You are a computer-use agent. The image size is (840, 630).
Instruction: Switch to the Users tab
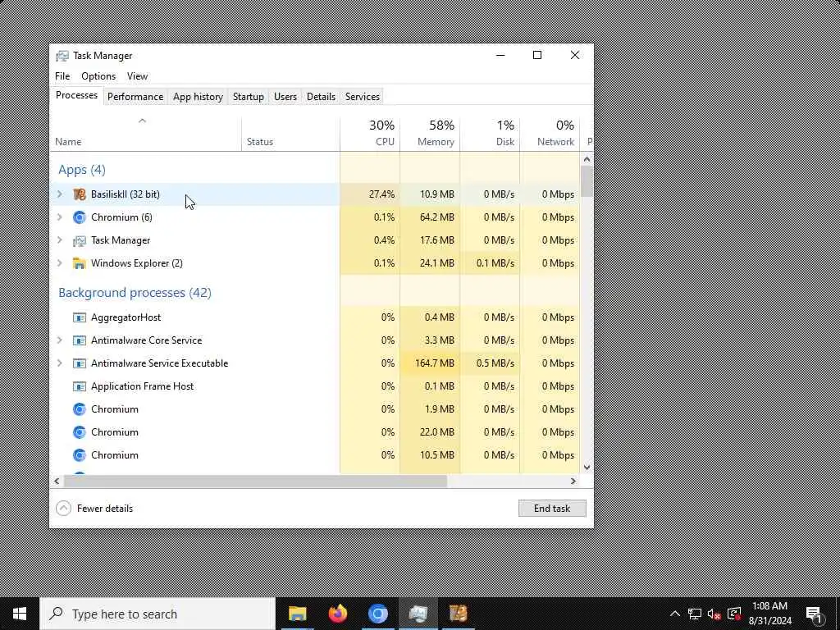click(285, 97)
